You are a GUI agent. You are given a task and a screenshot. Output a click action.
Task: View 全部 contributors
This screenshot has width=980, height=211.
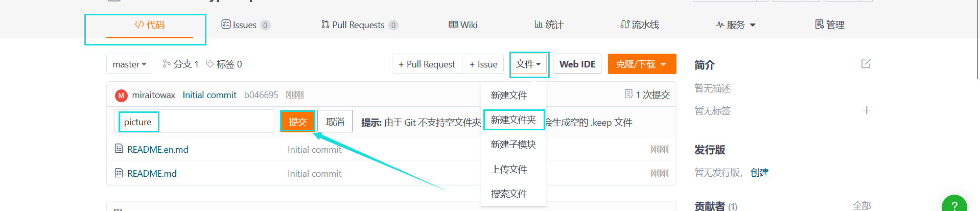(861, 205)
